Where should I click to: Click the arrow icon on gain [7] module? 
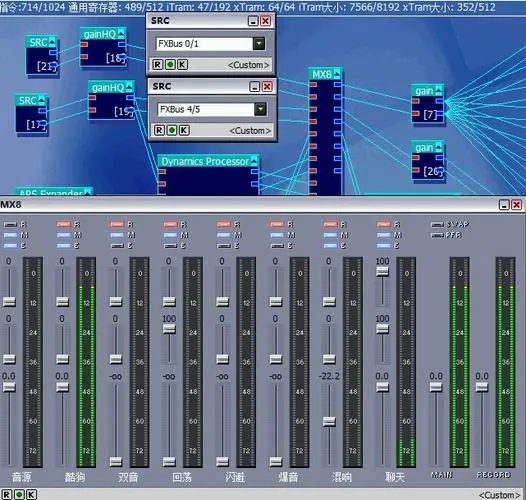click(438, 90)
